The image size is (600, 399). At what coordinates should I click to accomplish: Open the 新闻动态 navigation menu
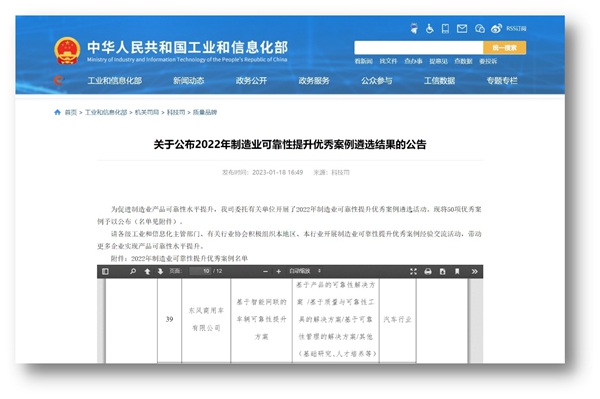pyautogui.click(x=188, y=81)
